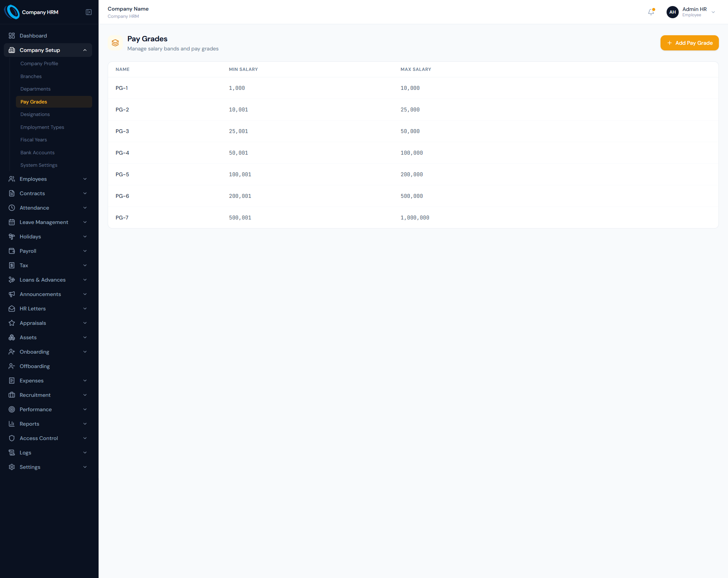
Task: Click the Assets boxes icon
Action: pos(12,337)
